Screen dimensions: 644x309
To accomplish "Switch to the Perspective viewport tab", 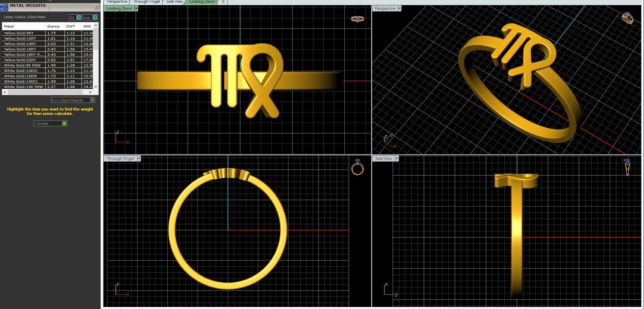I will tap(117, 2).
